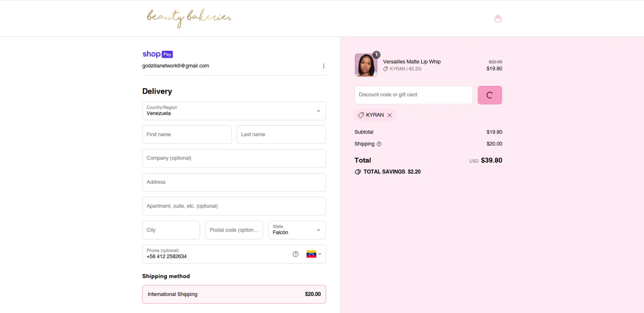Select the International Shipping method
The height and width of the screenshot is (313, 644).
[234, 295]
